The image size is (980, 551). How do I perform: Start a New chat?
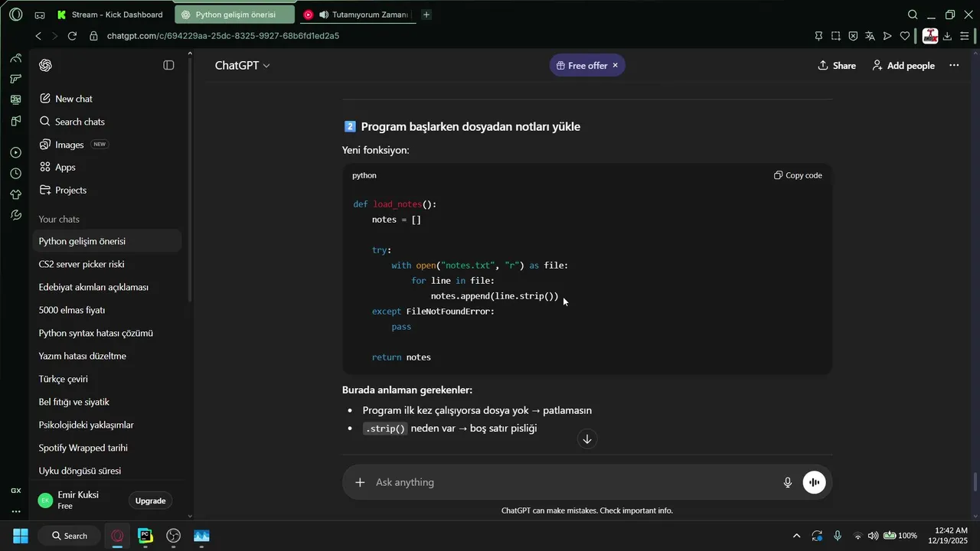click(108, 99)
